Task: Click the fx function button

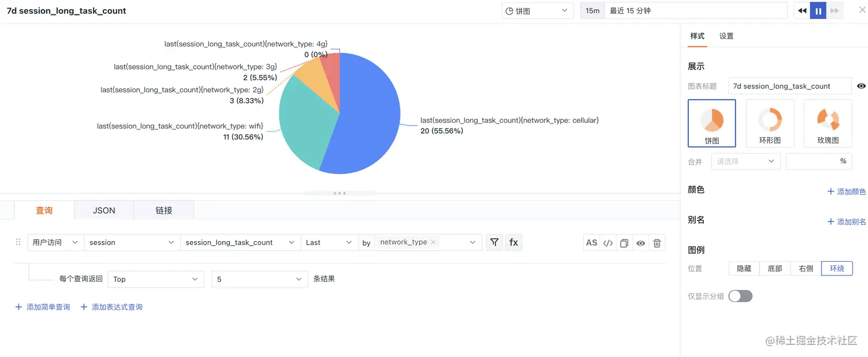Action: pyautogui.click(x=514, y=243)
